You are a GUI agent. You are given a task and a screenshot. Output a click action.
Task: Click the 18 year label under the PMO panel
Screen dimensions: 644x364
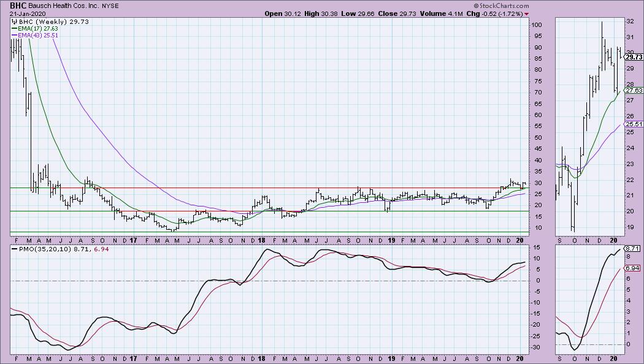(x=262, y=358)
